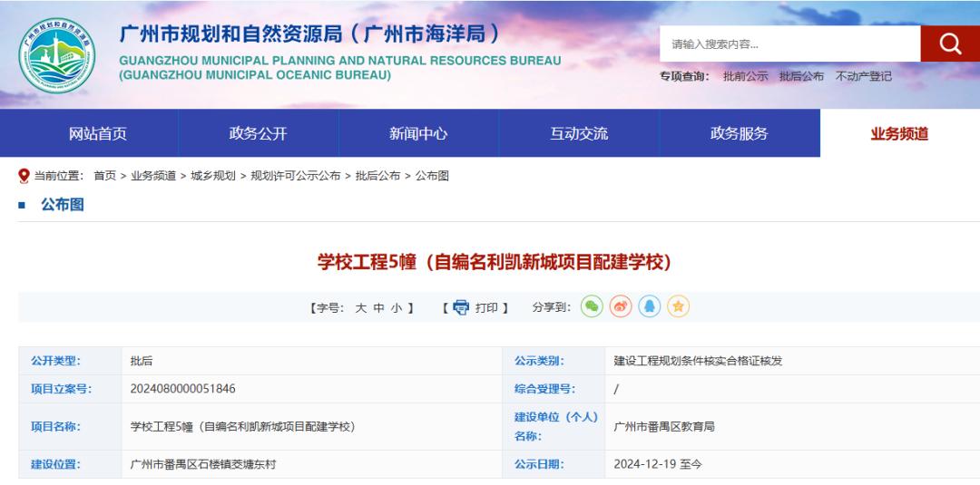Open the 政务公开 navigation tab

pos(258,134)
